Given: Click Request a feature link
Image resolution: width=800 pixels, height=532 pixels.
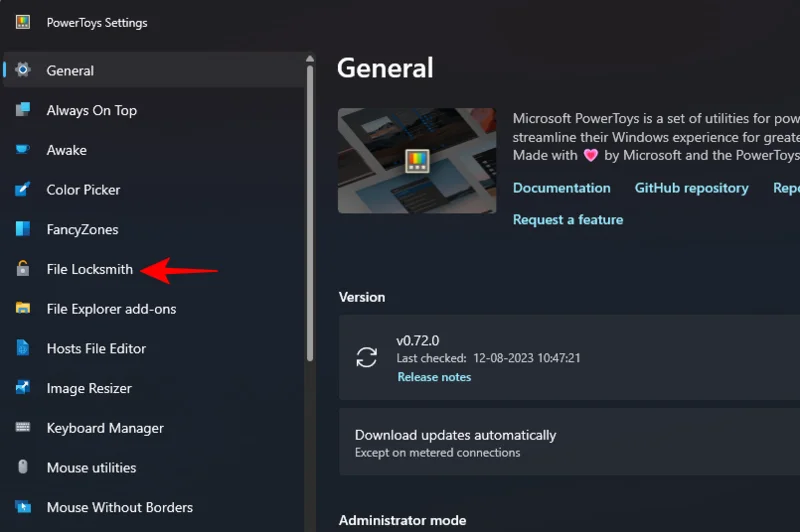Looking at the screenshot, I should (x=568, y=219).
